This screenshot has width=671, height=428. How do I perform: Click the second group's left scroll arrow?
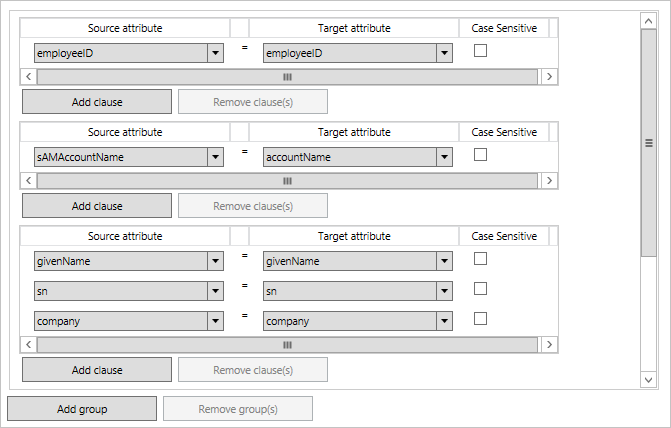[x=29, y=181]
